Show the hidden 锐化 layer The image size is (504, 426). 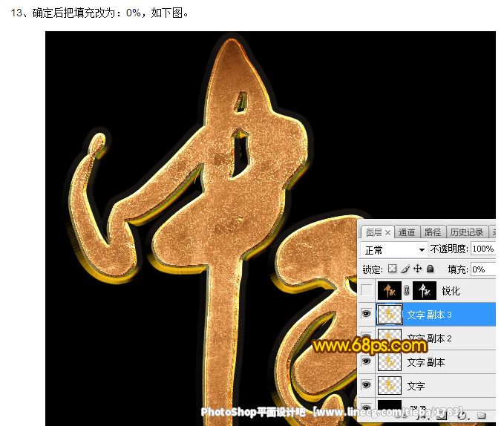367,291
